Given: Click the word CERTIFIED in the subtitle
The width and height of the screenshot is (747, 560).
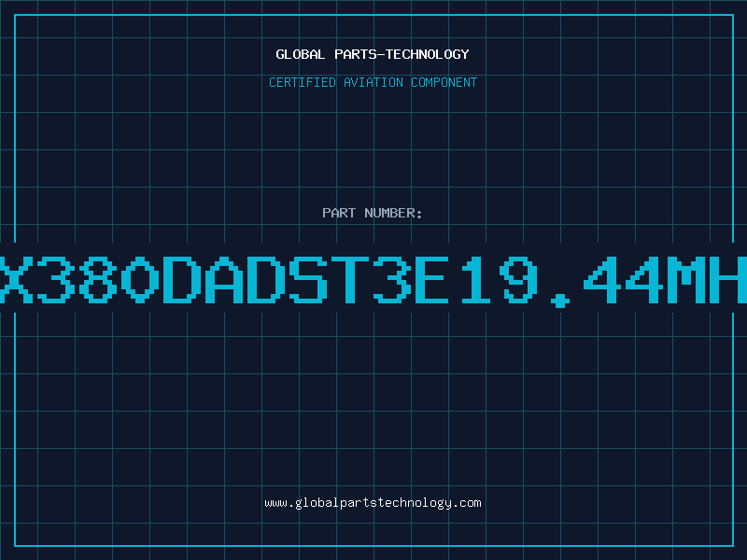Looking at the screenshot, I should tap(302, 82).
